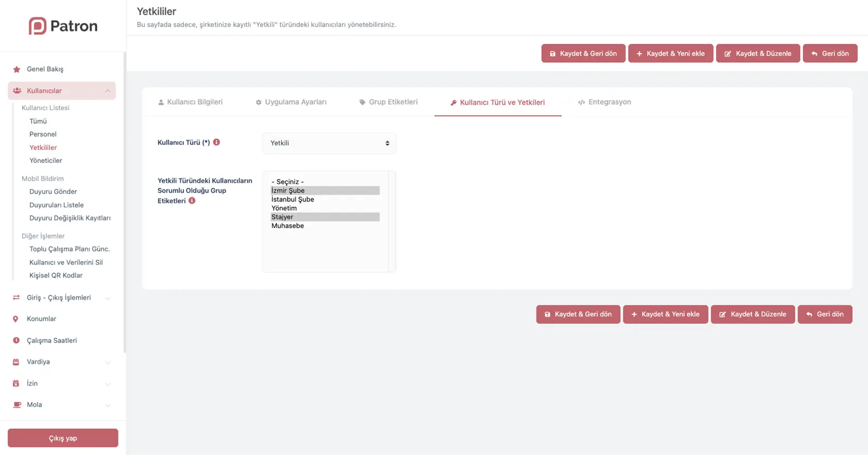Deselect the Stajyer list option
868x455 pixels.
tap(283, 217)
